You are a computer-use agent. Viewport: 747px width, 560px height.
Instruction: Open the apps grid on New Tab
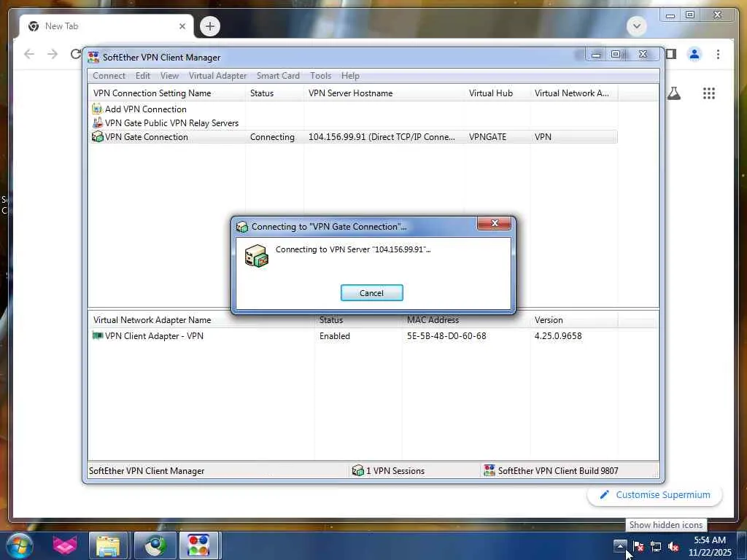(709, 93)
